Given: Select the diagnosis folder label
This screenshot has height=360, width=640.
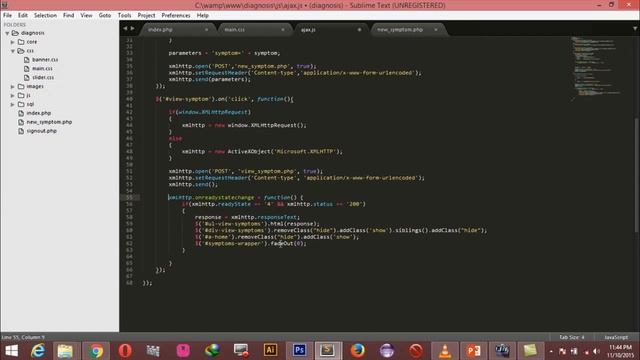Looking at the screenshot, I should (33, 33).
